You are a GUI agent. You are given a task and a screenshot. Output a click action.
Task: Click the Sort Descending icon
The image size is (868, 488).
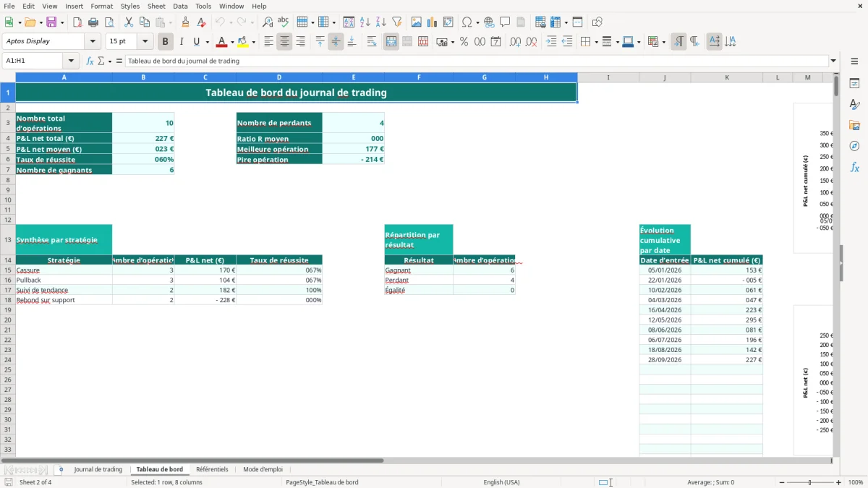[381, 22]
